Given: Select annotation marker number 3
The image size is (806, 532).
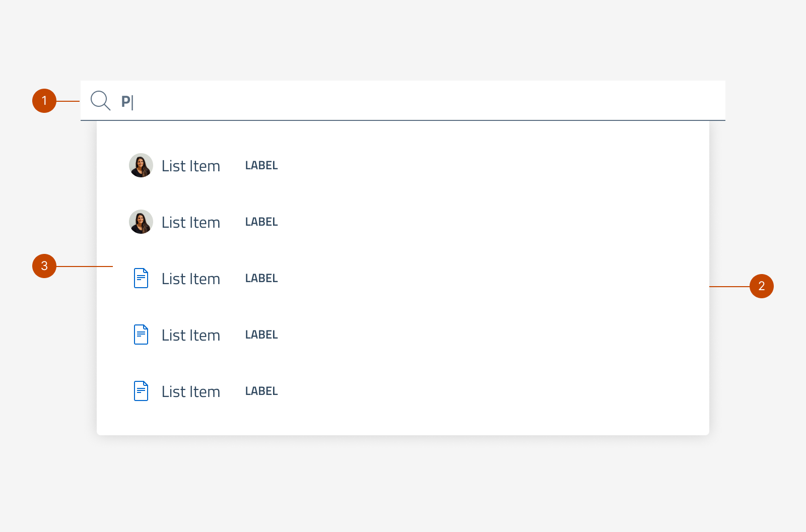Looking at the screenshot, I should click(45, 266).
